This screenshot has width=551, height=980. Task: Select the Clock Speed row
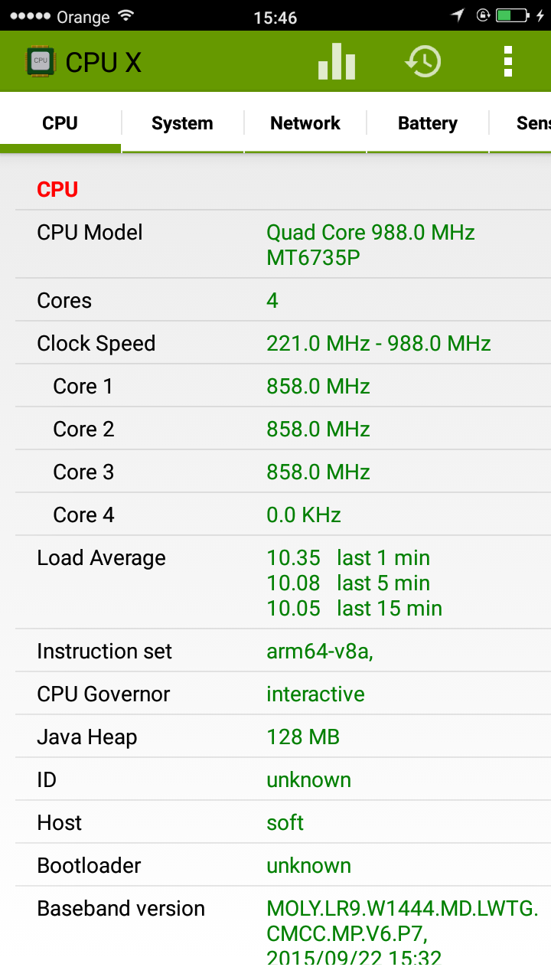(x=283, y=342)
